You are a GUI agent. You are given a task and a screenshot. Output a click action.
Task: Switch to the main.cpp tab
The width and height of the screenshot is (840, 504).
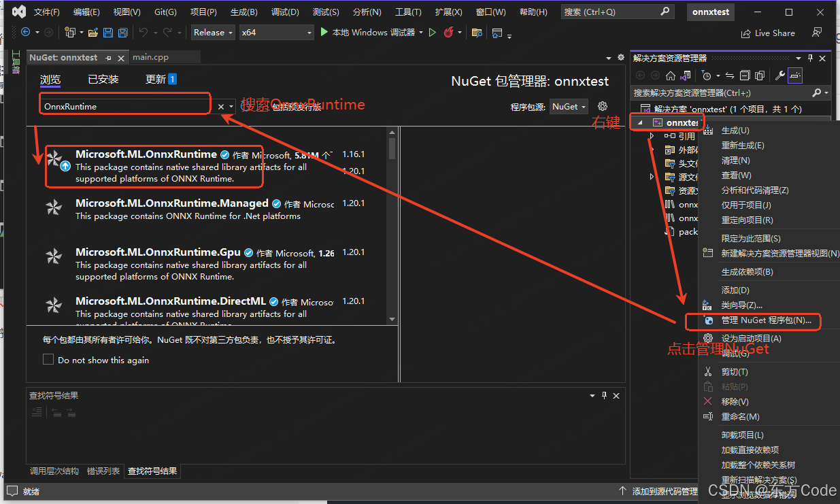[x=150, y=58]
